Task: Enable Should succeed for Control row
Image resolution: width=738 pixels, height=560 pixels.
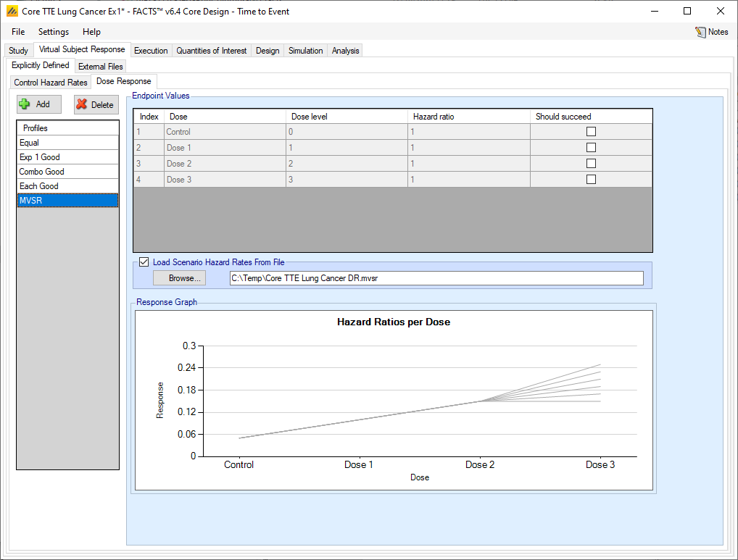Action: [591, 132]
